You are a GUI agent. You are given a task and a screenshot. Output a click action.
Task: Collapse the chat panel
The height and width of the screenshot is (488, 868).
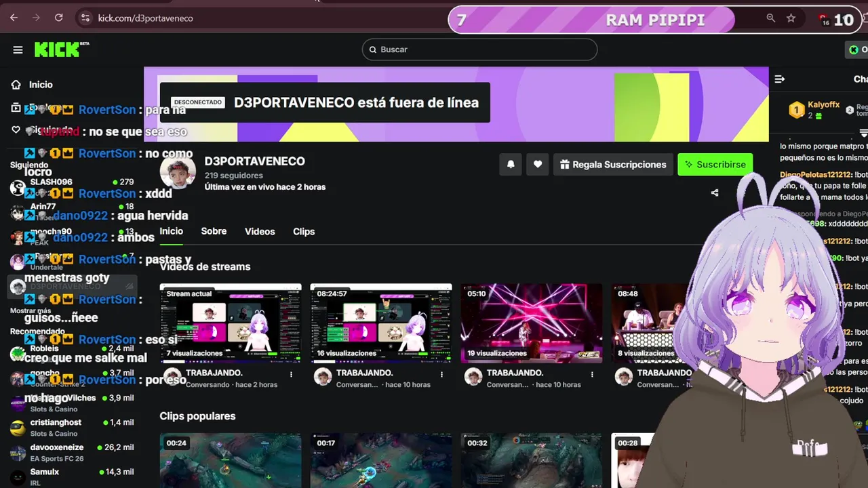tap(780, 79)
